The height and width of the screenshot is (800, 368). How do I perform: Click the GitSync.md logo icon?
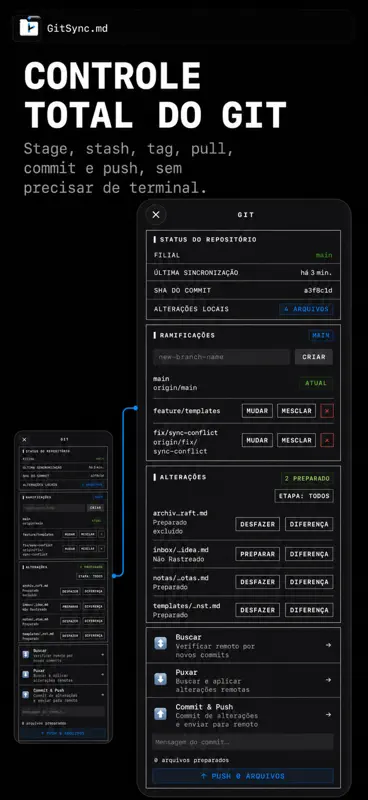click(x=29, y=28)
